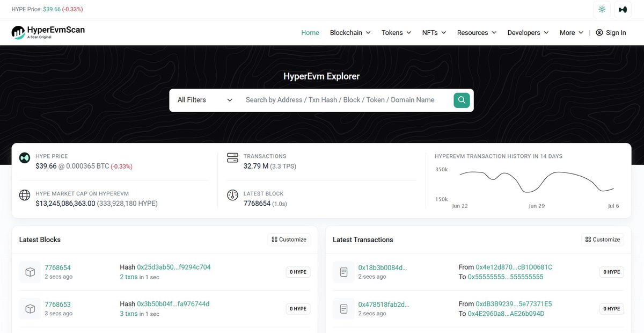The height and width of the screenshot is (333, 644).
Task: Open the All Filters dropdown
Action: pos(204,100)
